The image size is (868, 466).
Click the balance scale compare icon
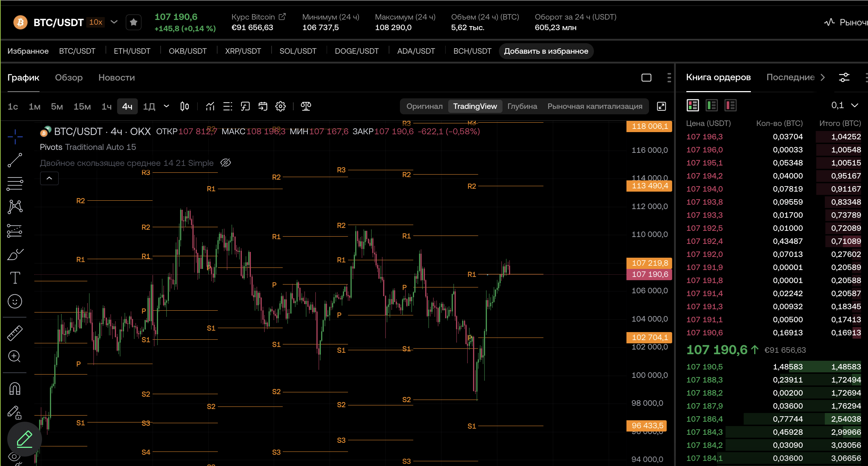pos(306,106)
